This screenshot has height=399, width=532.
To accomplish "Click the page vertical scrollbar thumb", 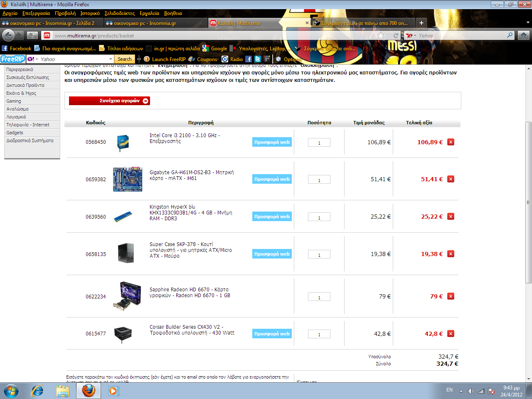I will click(528, 202).
